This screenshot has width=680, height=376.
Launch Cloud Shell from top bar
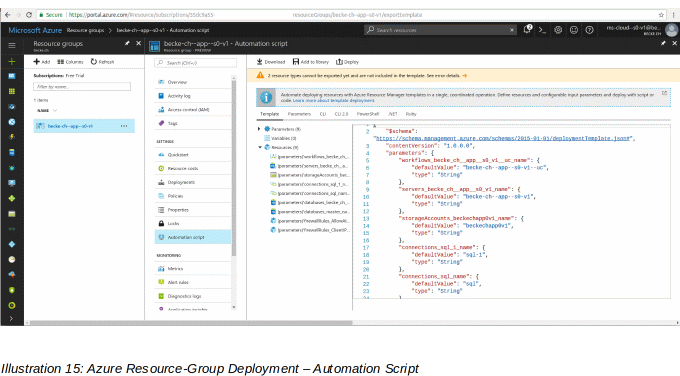click(542, 29)
